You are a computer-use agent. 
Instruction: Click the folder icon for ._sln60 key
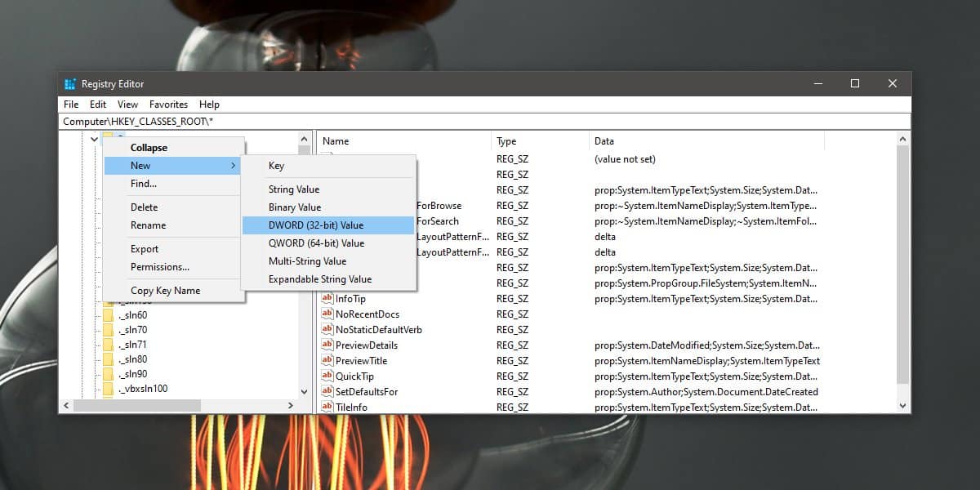[x=109, y=315]
